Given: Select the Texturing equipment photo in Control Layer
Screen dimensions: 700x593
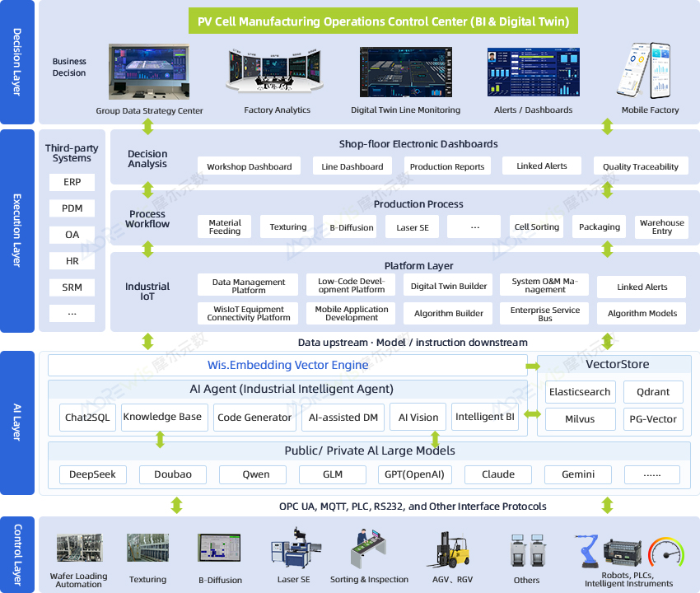Looking at the screenshot, I should tap(147, 548).
